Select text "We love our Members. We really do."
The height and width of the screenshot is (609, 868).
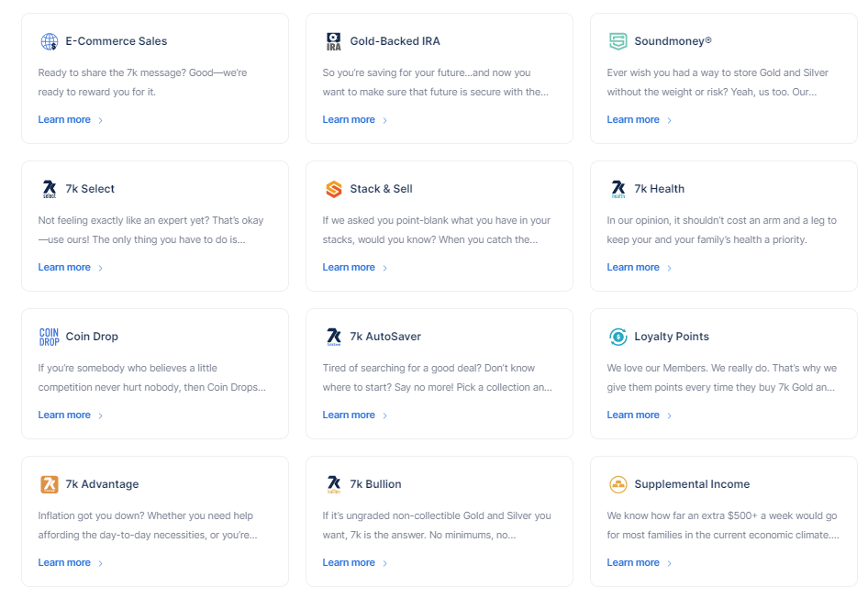click(x=688, y=369)
